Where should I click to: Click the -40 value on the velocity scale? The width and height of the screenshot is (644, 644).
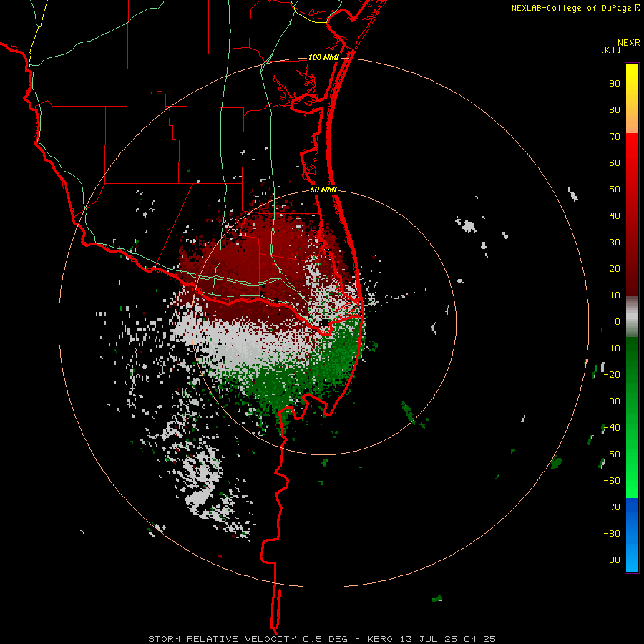pyautogui.click(x=612, y=428)
